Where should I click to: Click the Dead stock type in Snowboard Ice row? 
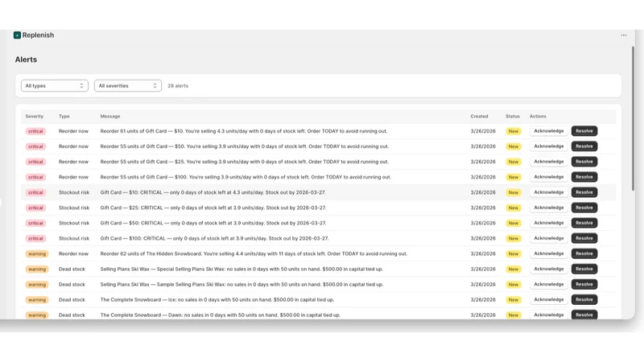tap(72, 299)
